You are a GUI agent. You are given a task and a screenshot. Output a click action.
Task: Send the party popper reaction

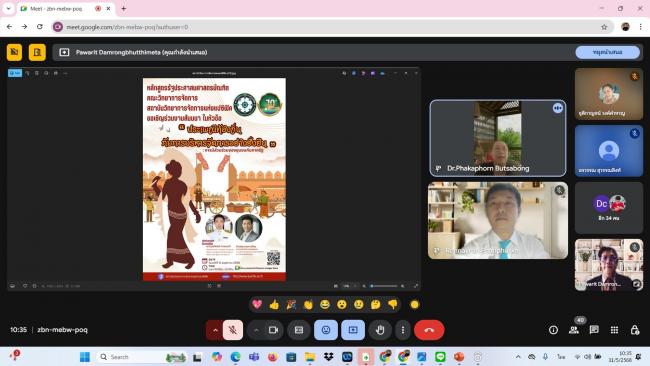(x=291, y=305)
